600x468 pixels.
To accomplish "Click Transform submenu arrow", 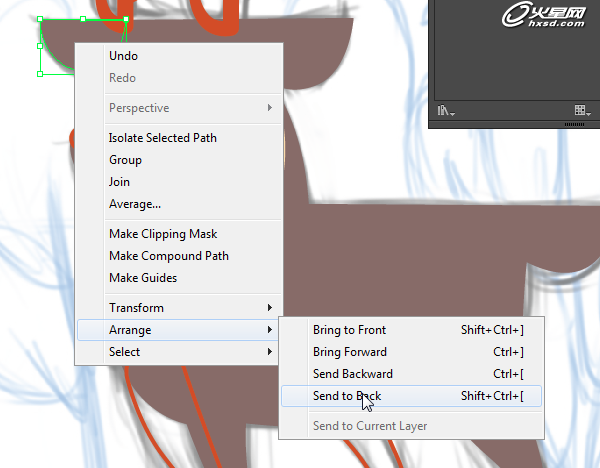I will tap(270, 308).
